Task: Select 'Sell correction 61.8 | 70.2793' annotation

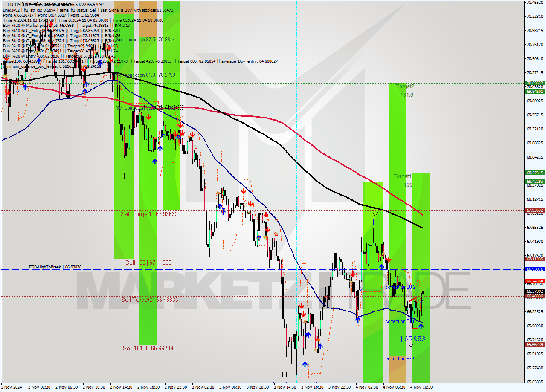Action: 145,75
